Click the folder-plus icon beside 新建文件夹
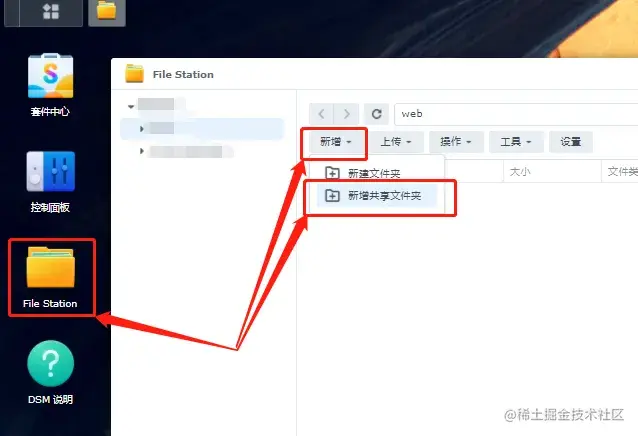The height and width of the screenshot is (436, 638). [332, 173]
